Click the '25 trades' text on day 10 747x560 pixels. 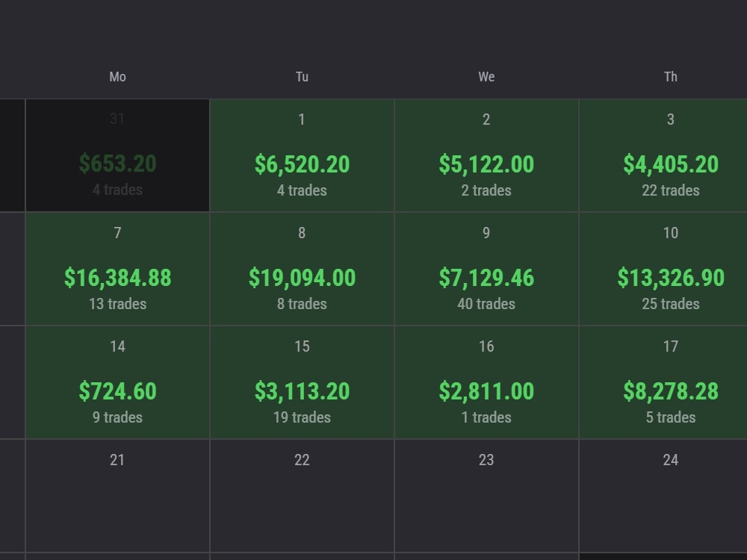point(671,304)
